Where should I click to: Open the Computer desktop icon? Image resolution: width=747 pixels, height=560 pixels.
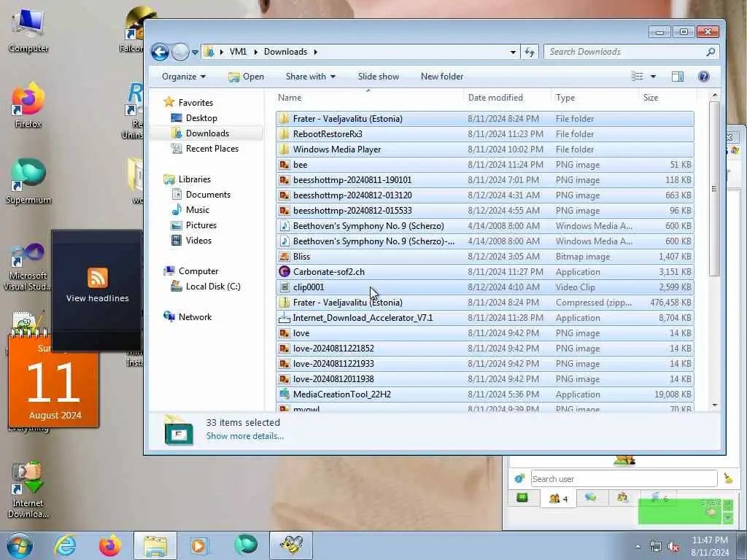click(x=28, y=31)
